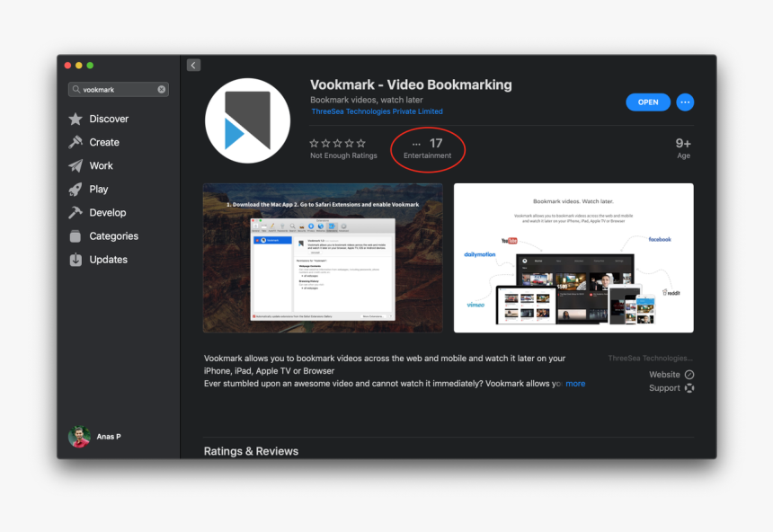This screenshot has height=532, width=773.
Task: Click the Ratings & Reviews heading
Action: pos(251,451)
